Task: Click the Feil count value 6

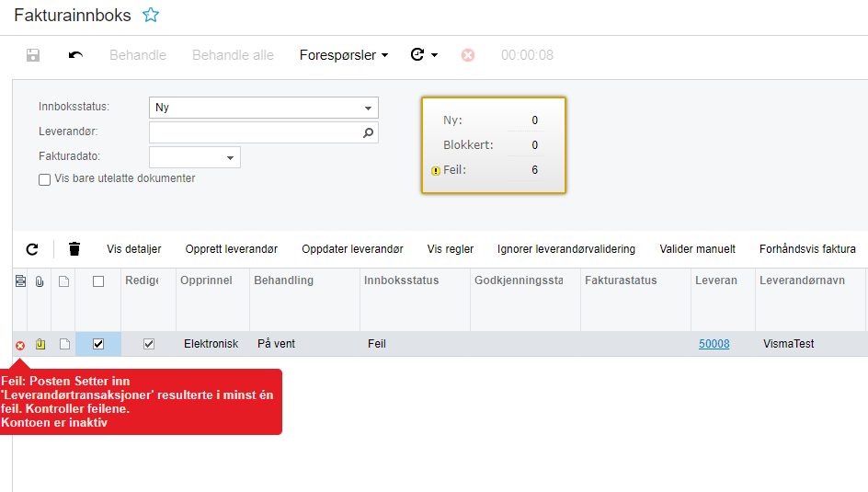Action: point(535,170)
